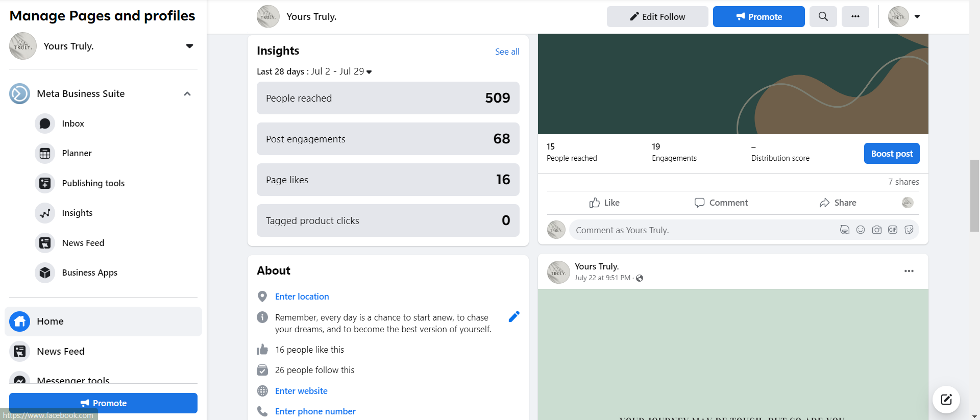This screenshot has height=420, width=980.
Task: Open account dropdown arrow at top right
Action: 917,16
